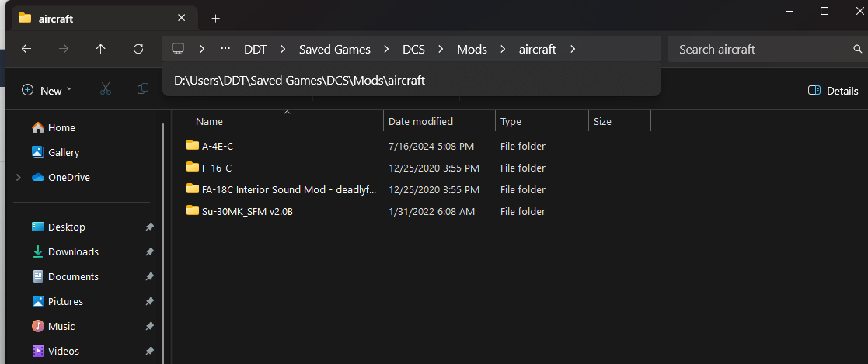Select the Su-30MK_SFM v2.0B folder
The image size is (868, 364).
coord(247,211)
